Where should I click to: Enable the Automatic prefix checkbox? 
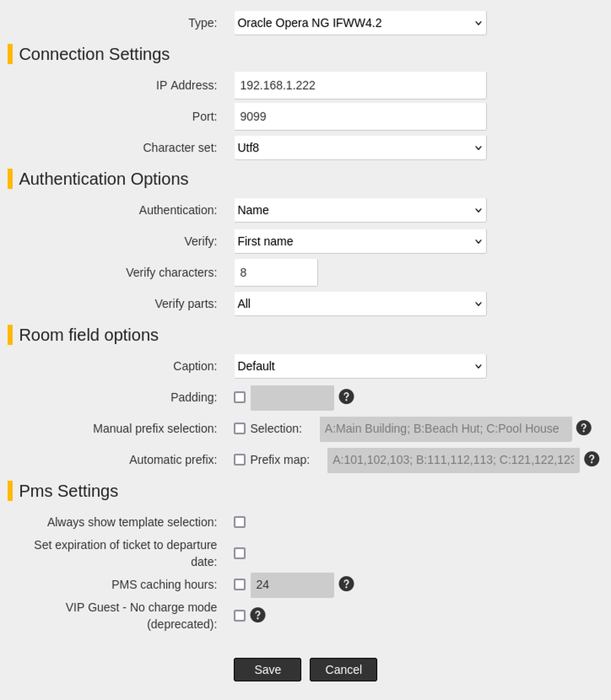pos(239,460)
